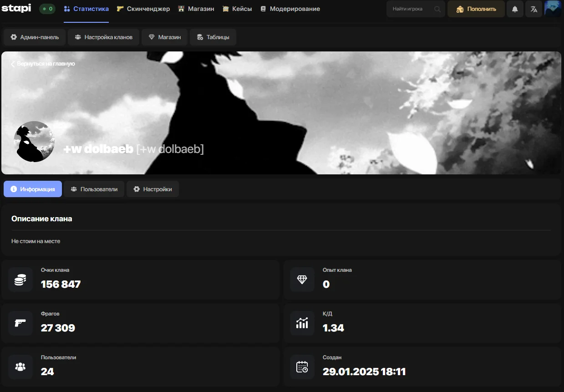Open Настройка кланов

(103, 37)
